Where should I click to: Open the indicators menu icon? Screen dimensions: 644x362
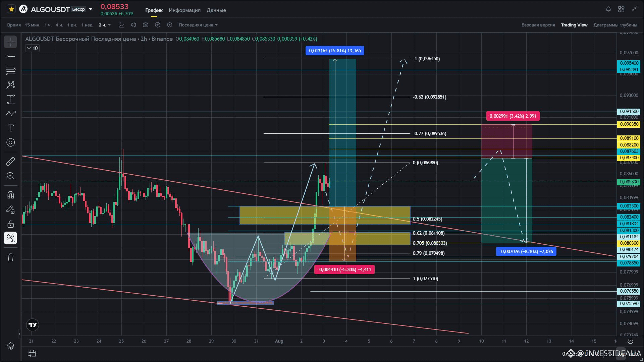[121, 25]
